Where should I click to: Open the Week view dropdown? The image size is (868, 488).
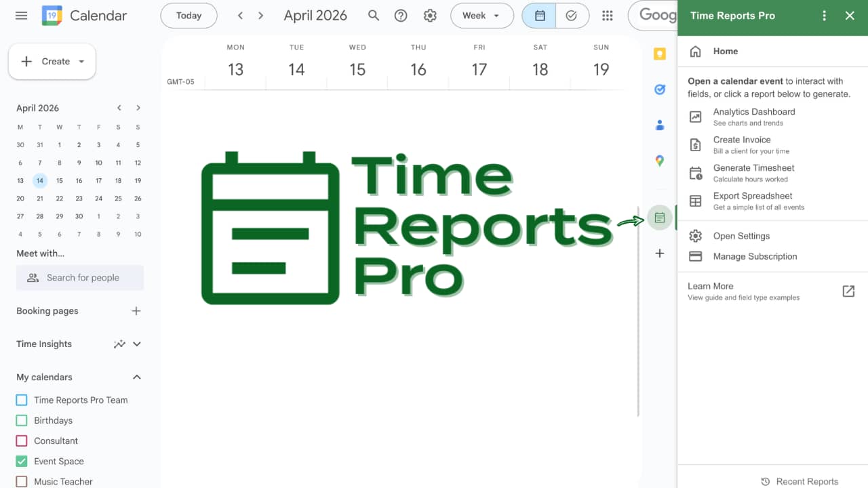pos(481,16)
